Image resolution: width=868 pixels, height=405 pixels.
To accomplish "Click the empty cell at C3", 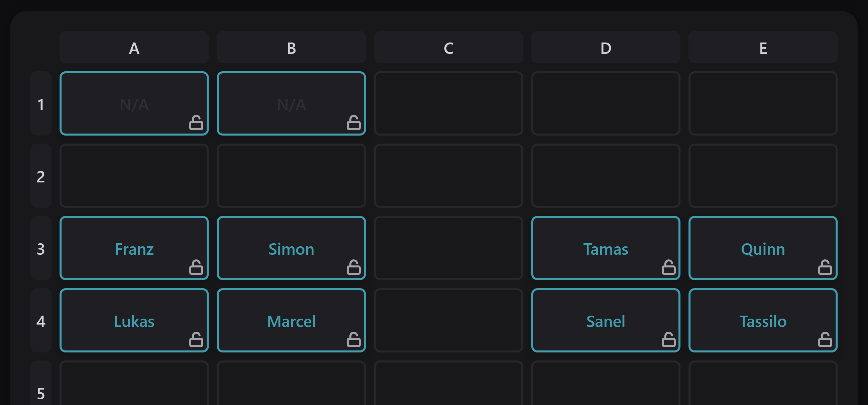I will point(448,249).
